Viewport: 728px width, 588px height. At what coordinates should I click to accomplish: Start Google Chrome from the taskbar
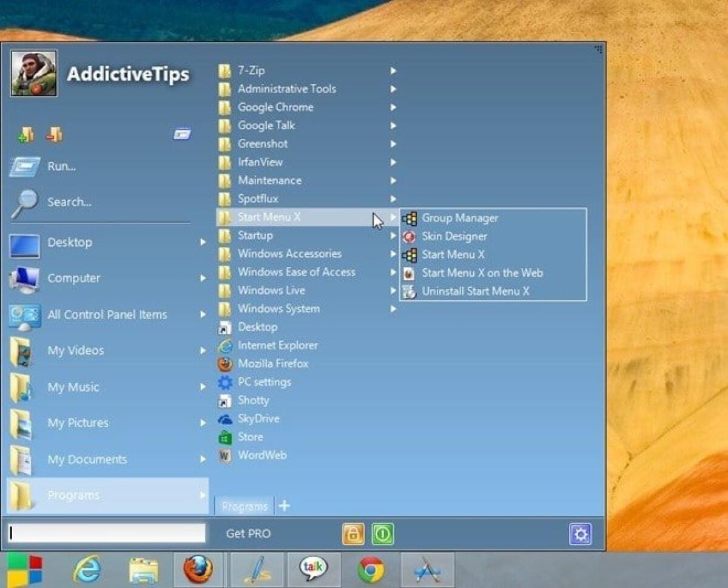(371, 569)
